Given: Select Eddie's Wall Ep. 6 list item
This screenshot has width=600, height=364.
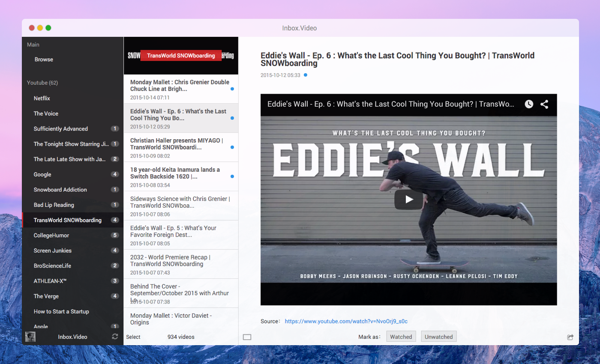Looking at the screenshot, I should pos(181,118).
